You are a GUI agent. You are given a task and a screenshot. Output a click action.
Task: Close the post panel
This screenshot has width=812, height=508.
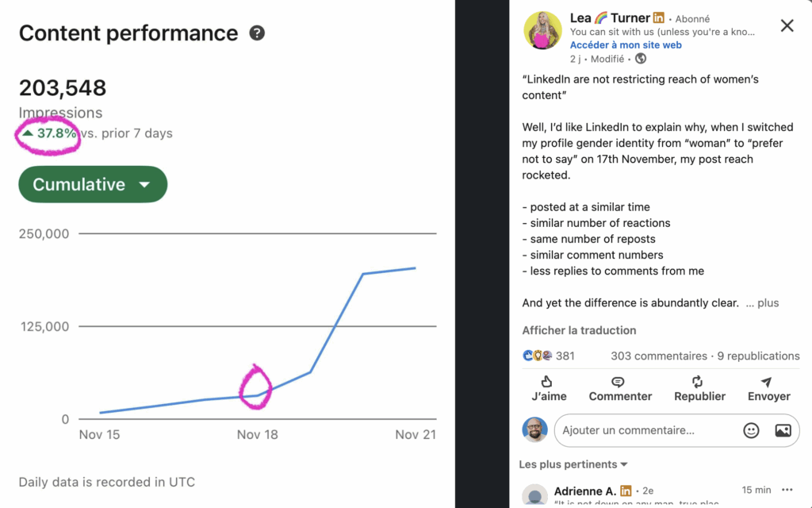[787, 25]
